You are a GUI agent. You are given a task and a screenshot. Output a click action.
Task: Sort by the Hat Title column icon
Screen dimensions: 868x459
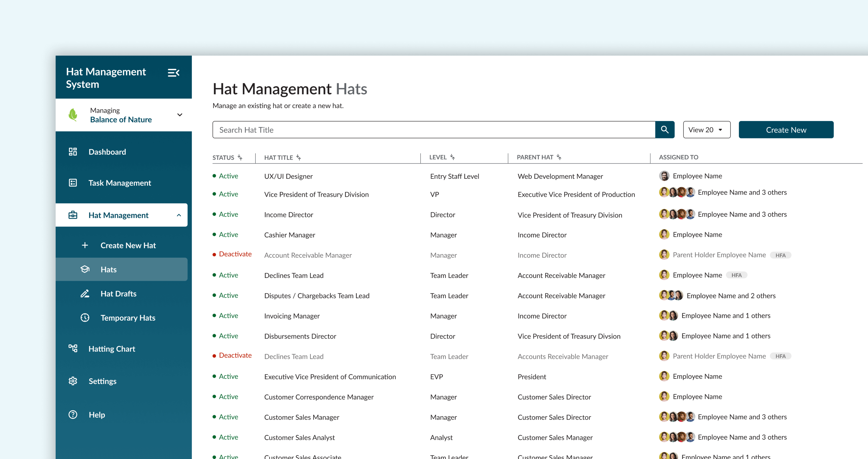(299, 157)
